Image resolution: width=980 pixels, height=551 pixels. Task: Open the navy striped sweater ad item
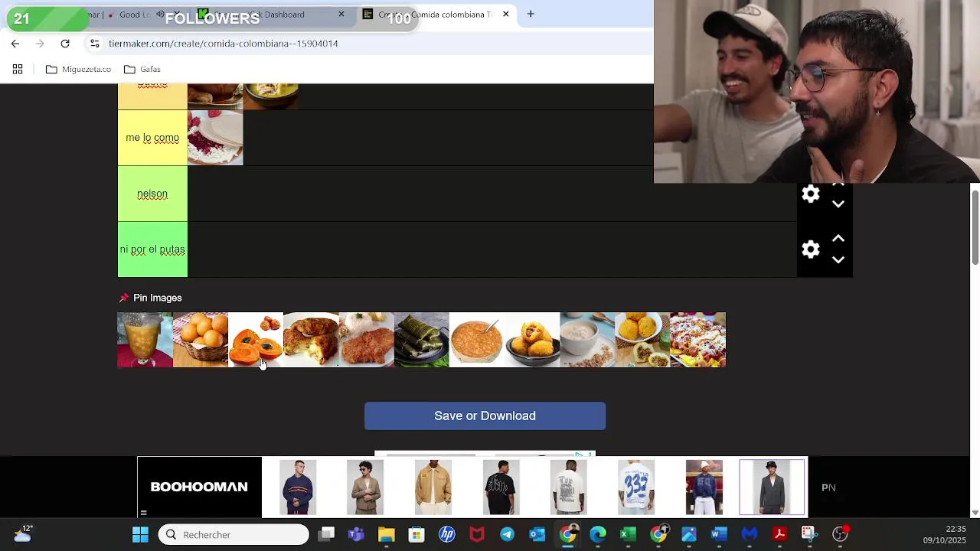pyautogui.click(x=298, y=487)
